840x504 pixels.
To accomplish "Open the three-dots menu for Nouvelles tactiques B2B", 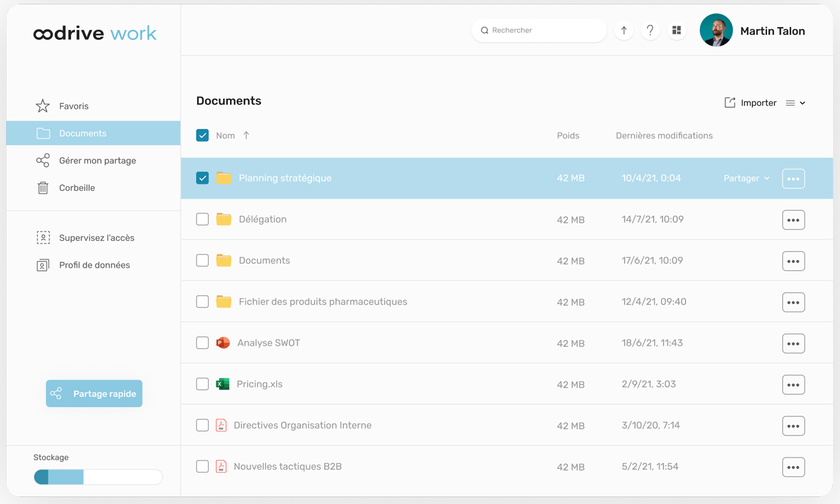I will [793, 467].
